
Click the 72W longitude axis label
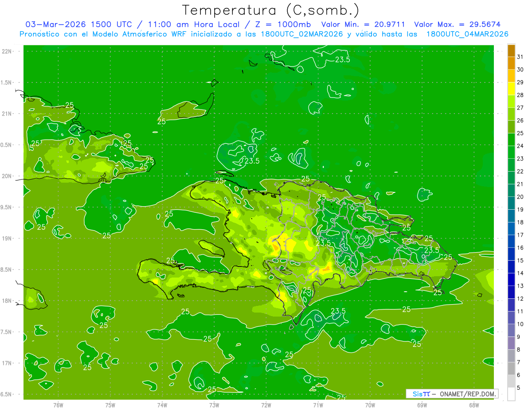[266, 405]
